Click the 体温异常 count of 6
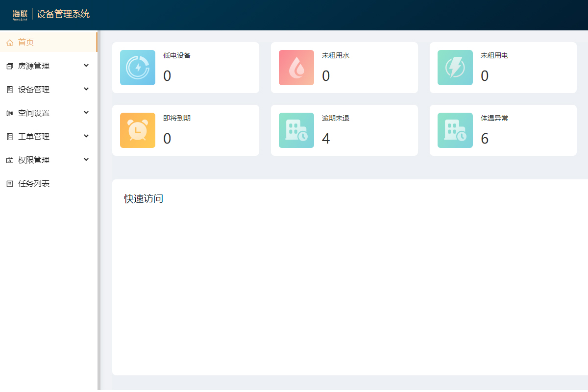 click(485, 139)
